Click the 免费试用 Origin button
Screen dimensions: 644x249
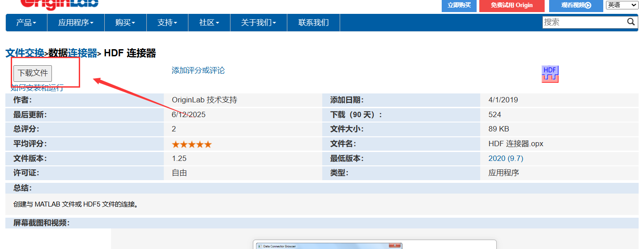point(512,5)
